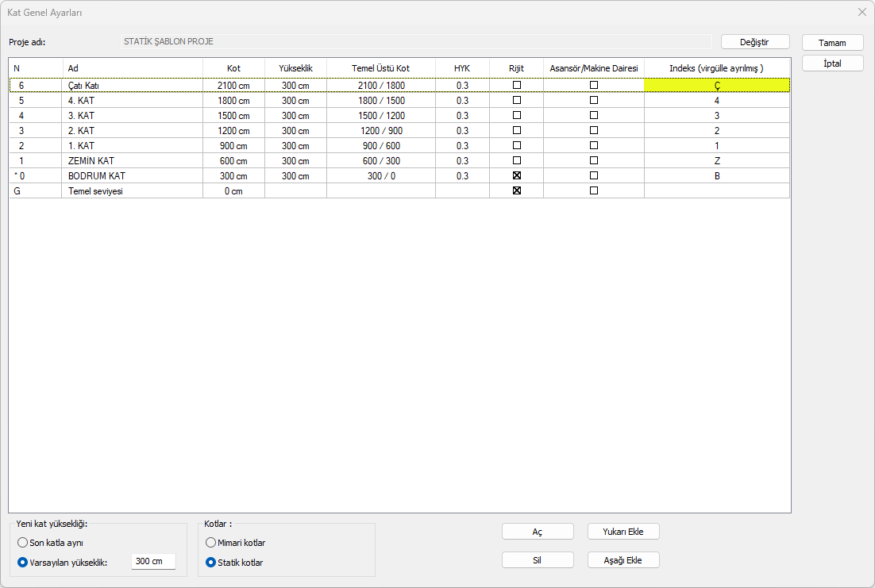Viewport: 875px width, 588px height.
Task: Click the Aşağı Ekle button
Action: 623,560
